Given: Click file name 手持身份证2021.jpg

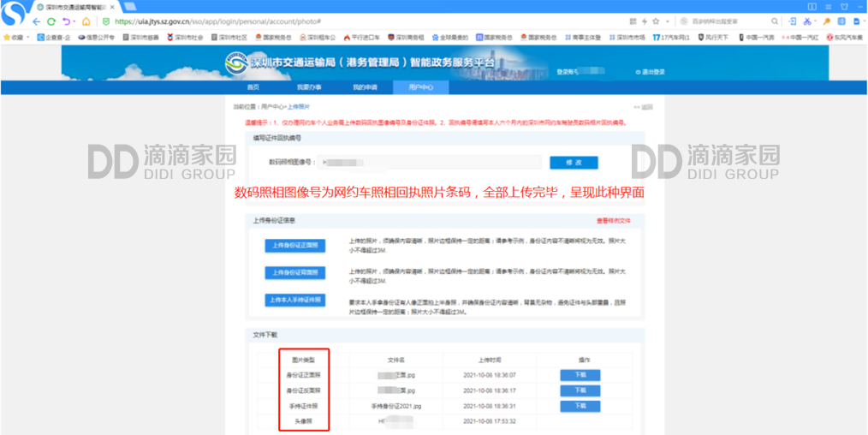Looking at the screenshot, I should [x=396, y=406].
